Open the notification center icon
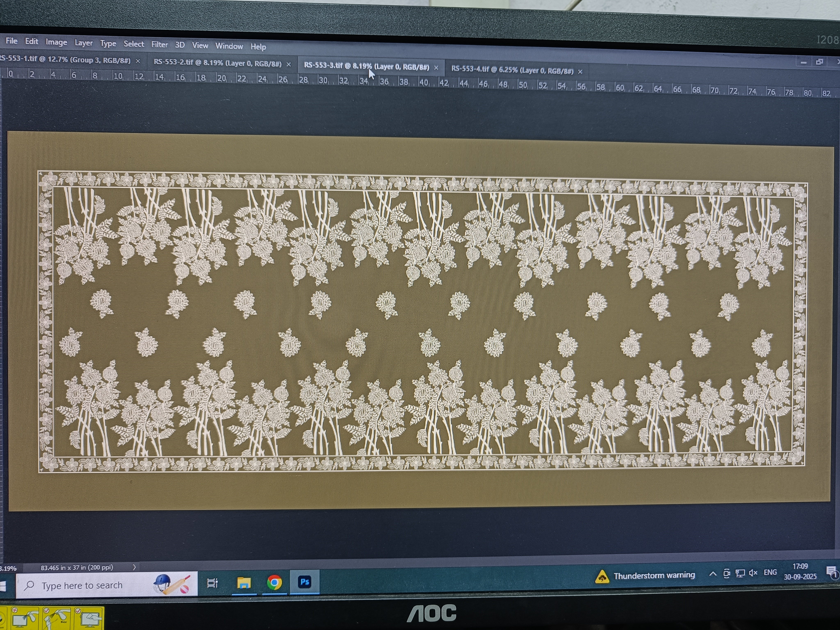 [832, 572]
